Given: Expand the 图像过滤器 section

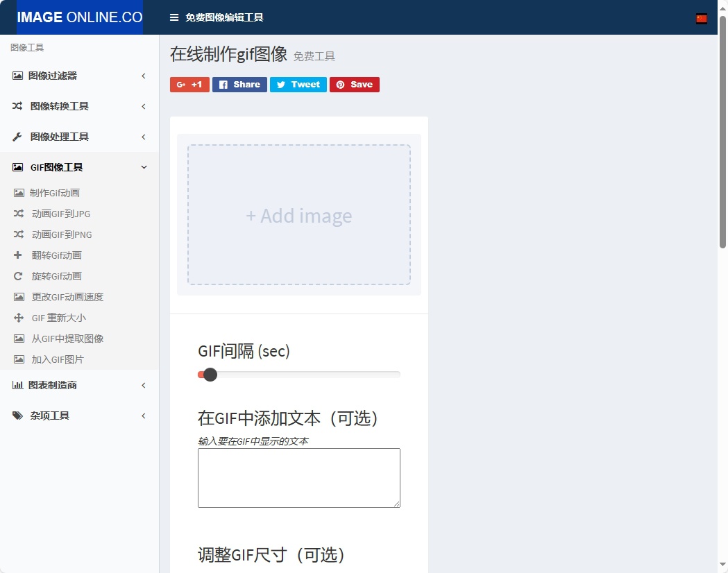Looking at the screenshot, I should [51, 76].
